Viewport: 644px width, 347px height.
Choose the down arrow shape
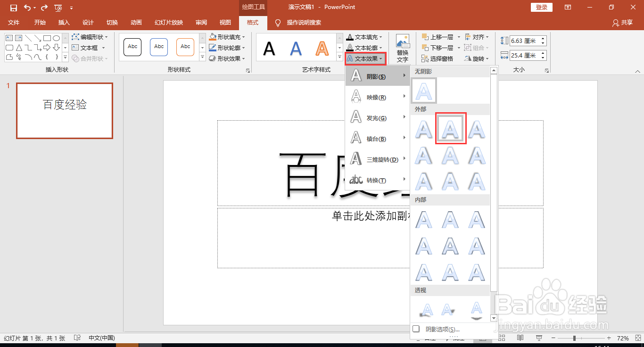coord(56,48)
